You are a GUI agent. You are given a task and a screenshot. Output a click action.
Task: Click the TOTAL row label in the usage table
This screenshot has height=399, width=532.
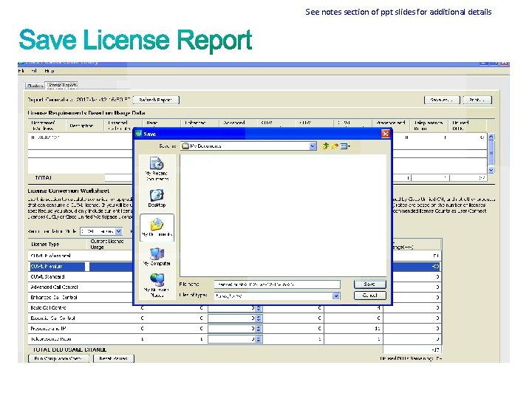coord(44,178)
